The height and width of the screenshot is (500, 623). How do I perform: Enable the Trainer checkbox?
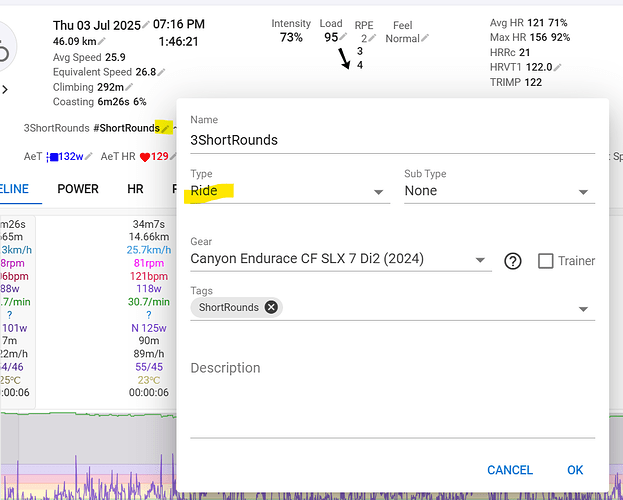tap(546, 261)
